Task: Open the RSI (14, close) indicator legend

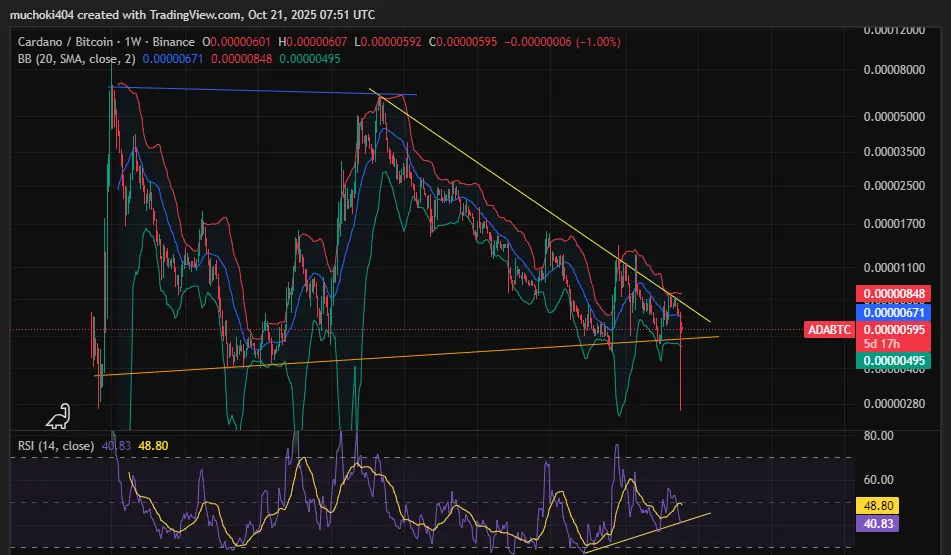Action: 56,446
